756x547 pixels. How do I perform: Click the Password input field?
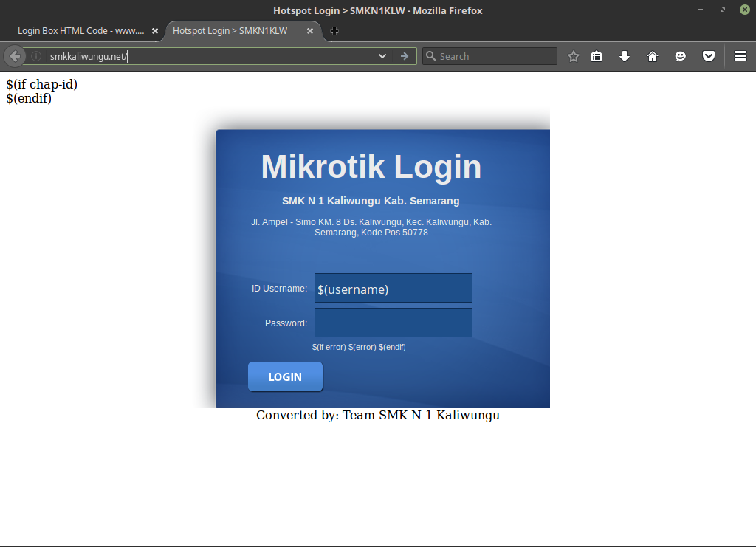coord(393,323)
